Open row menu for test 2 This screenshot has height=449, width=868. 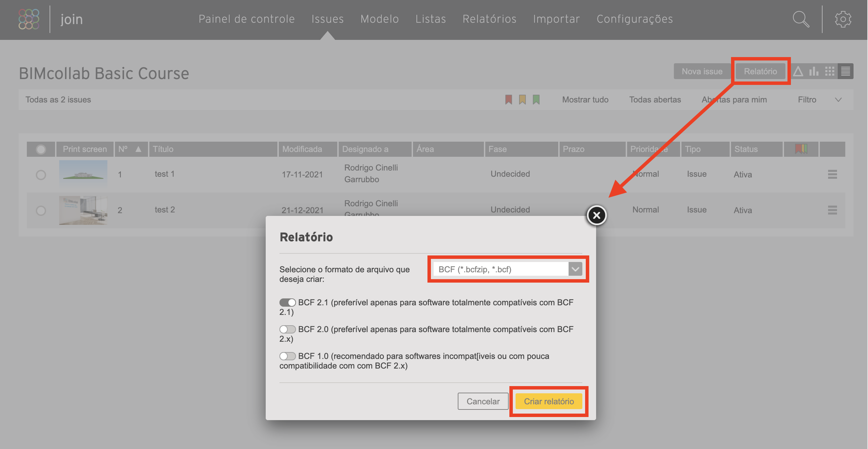[x=832, y=210]
